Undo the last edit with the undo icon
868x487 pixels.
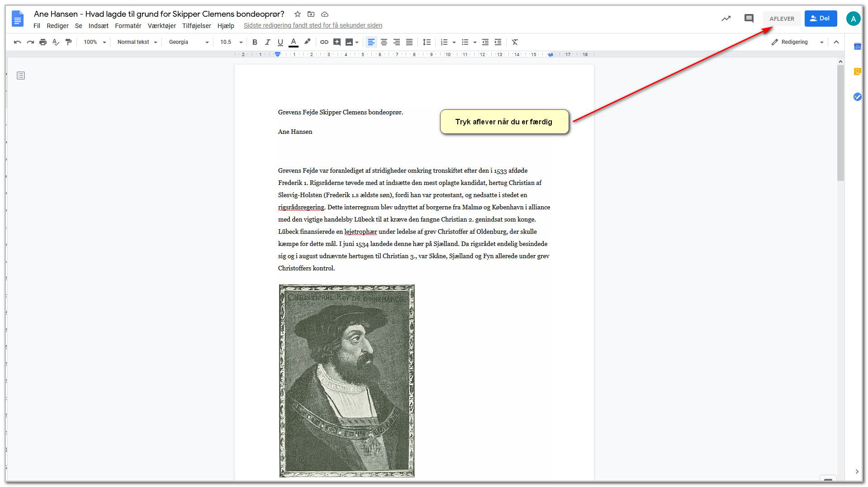(x=18, y=42)
